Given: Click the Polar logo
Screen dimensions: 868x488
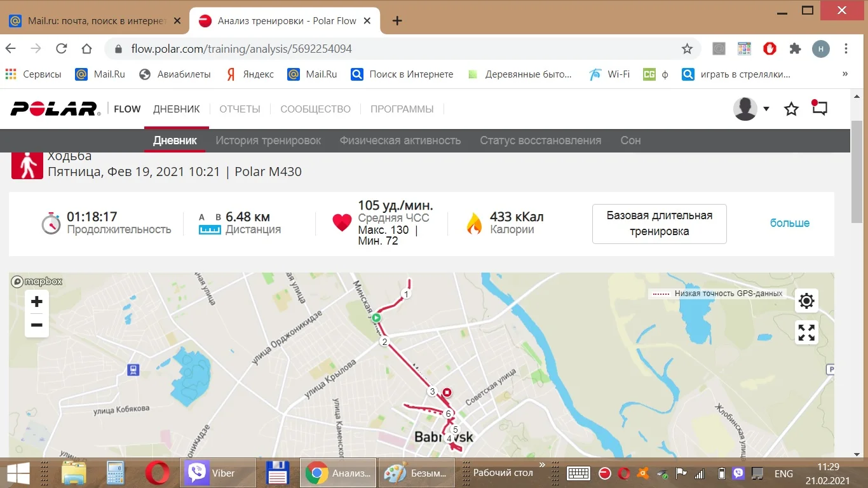Looking at the screenshot, I should tap(55, 109).
